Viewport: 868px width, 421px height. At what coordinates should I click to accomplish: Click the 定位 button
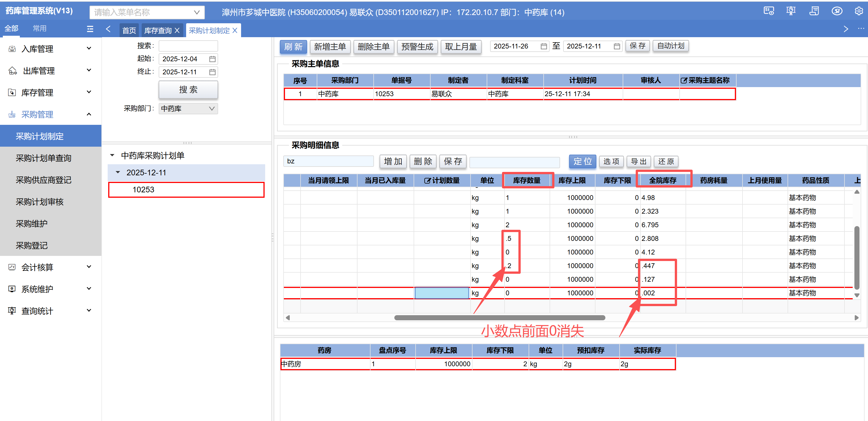point(582,161)
